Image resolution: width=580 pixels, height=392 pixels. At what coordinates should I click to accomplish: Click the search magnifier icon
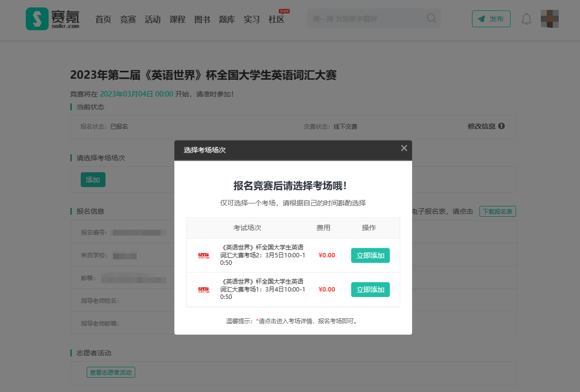pos(431,19)
